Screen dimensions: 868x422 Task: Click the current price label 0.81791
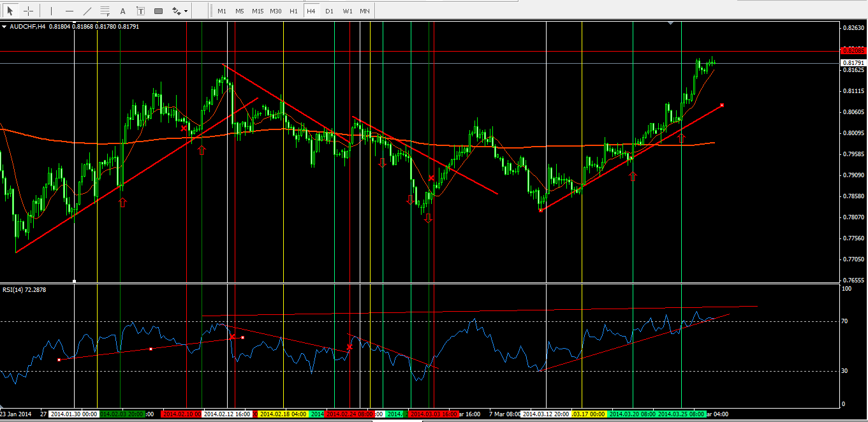853,62
